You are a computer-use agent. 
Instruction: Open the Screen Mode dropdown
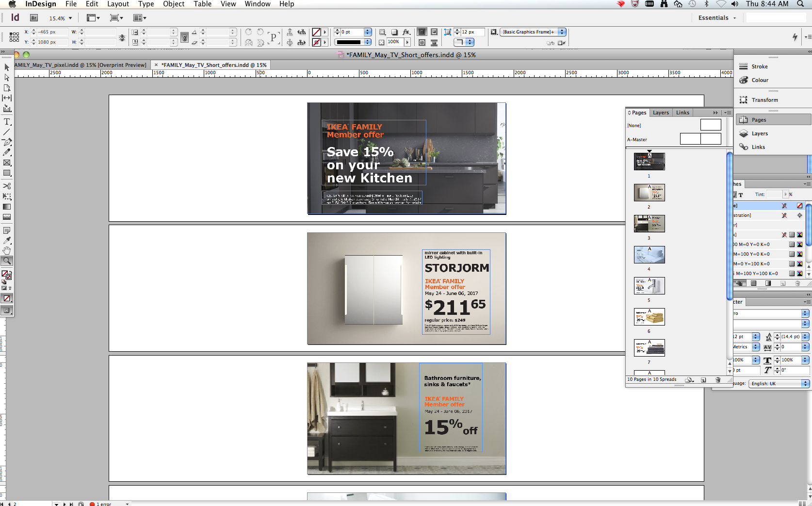click(116, 18)
